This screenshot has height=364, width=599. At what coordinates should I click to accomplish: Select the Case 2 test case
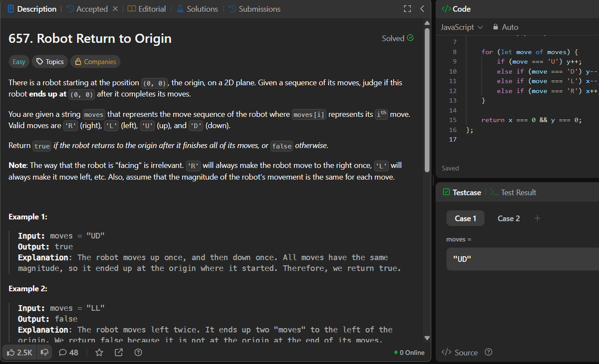tap(509, 218)
